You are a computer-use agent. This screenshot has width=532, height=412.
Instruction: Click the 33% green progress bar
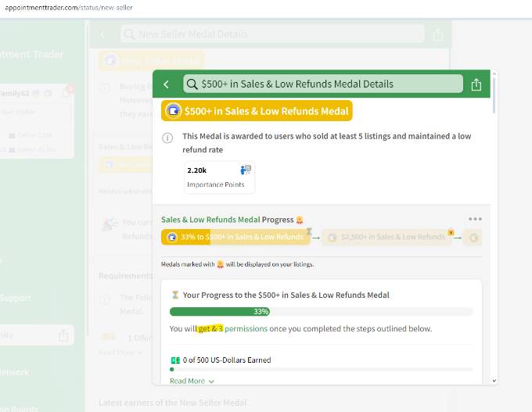tap(321, 311)
